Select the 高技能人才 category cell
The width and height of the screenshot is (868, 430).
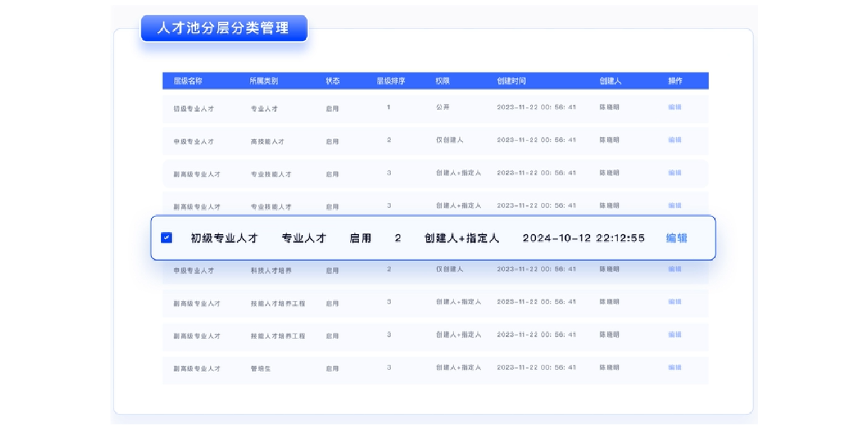pyautogui.click(x=267, y=142)
